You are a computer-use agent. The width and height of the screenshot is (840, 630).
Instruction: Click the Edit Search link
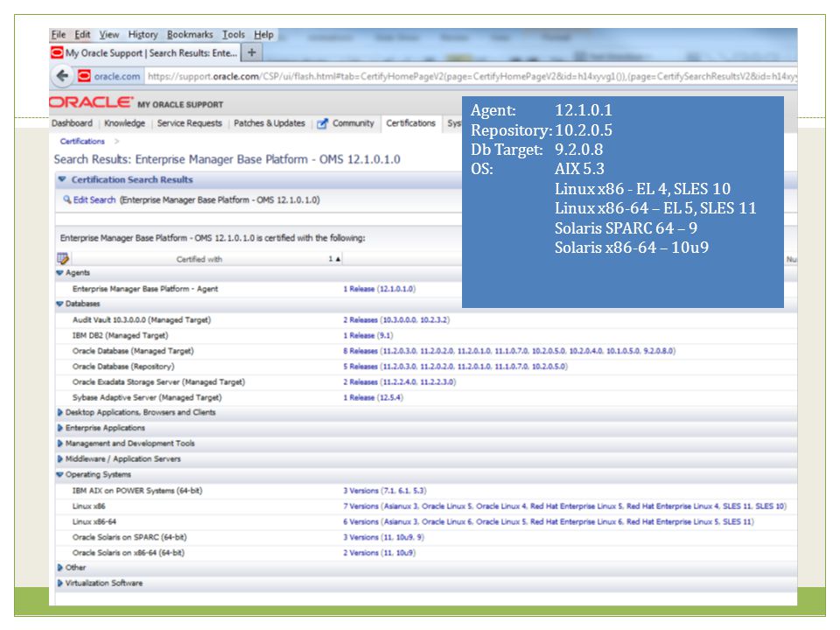pyautogui.click(x=94, y=199)
